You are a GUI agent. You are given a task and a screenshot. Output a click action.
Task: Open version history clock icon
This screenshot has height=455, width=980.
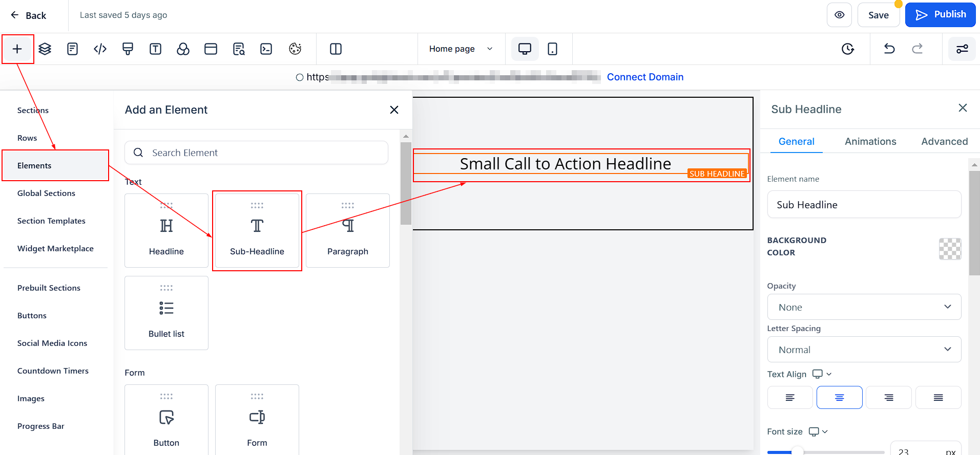(x=848, y=49)
